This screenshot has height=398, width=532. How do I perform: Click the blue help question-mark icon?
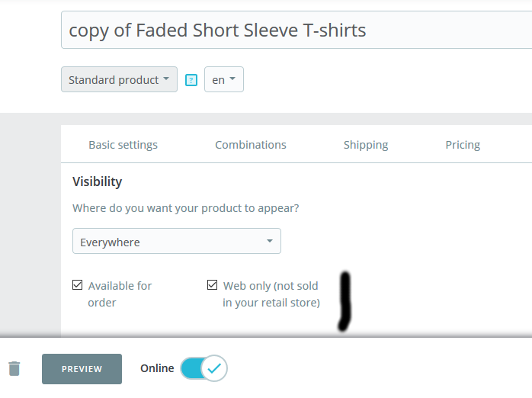coord(191,80)
